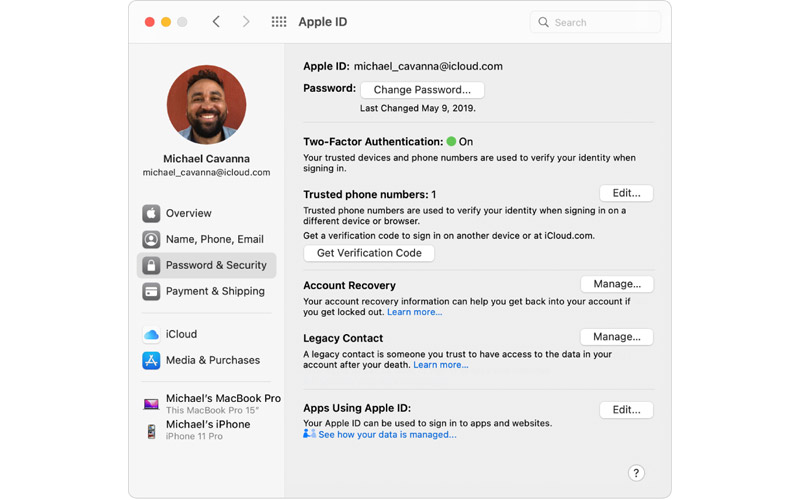Select Name, Phone, Email in sidebar
This screenshot has width=800, height=500.
[206, 239]
